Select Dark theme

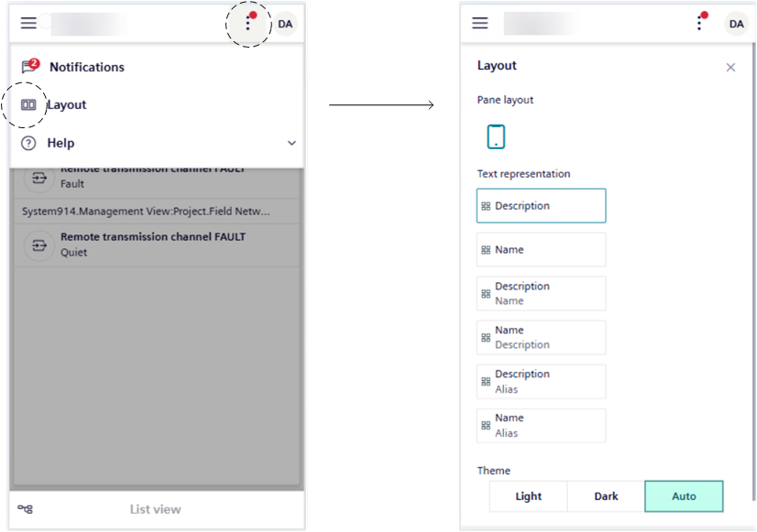pyautogui.click(x=606, y=496)
